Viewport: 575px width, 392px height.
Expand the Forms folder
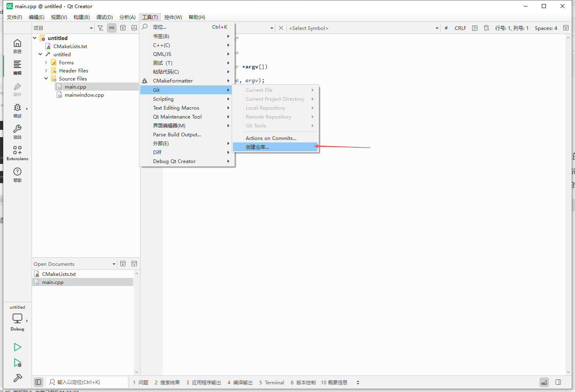point(46,62)
